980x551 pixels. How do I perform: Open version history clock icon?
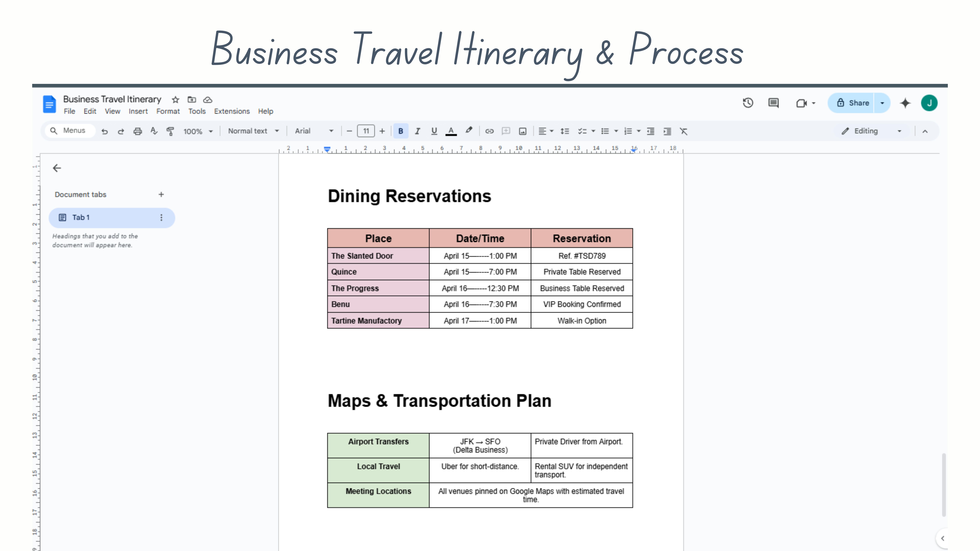(748, 103)
